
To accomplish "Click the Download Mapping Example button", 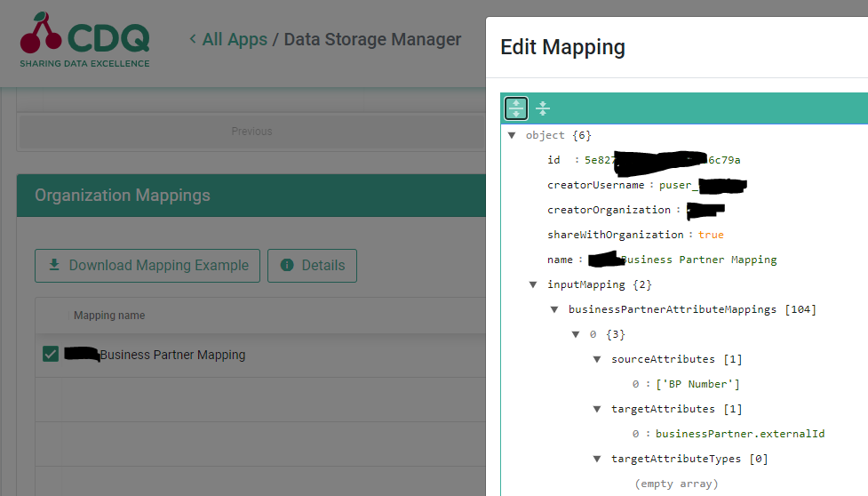I will coord(147,265).
